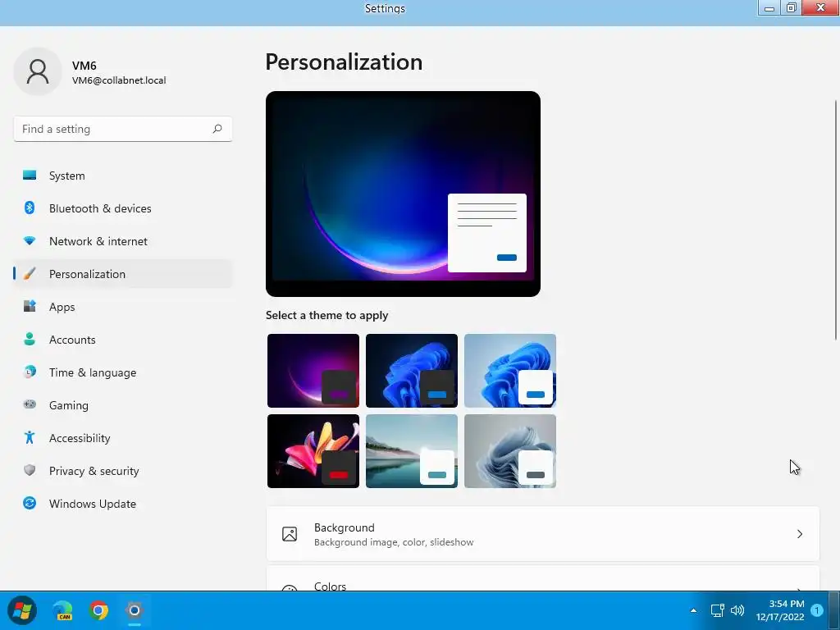
Task: Click the Gaming controller icon
Action: (x=30, y=404)
